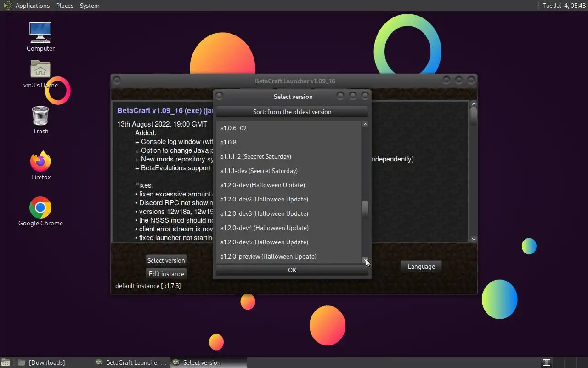Open the Trash desktop icon
Image resolution: width=588 pixels, height=368 pixels.
40,120
